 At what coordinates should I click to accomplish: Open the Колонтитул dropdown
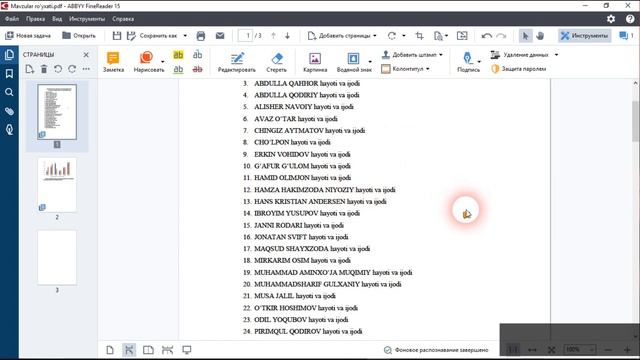[x=405, y=69]
